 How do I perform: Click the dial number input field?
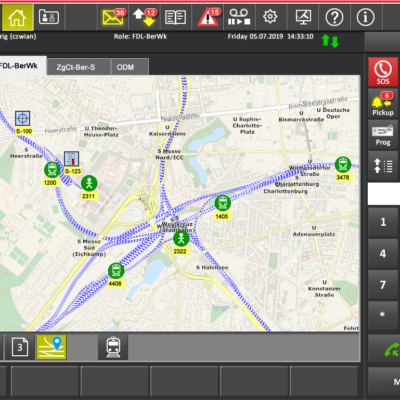pyautogui.click(x=384, y=194)
